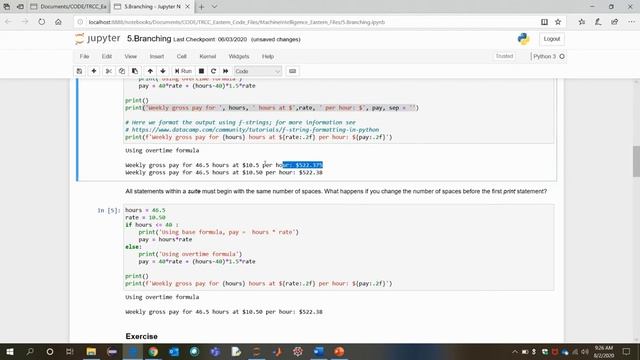The image size is (640, 360).
Task: Run the selected cell
Action: pyautogui.click(x=183, y=71)
